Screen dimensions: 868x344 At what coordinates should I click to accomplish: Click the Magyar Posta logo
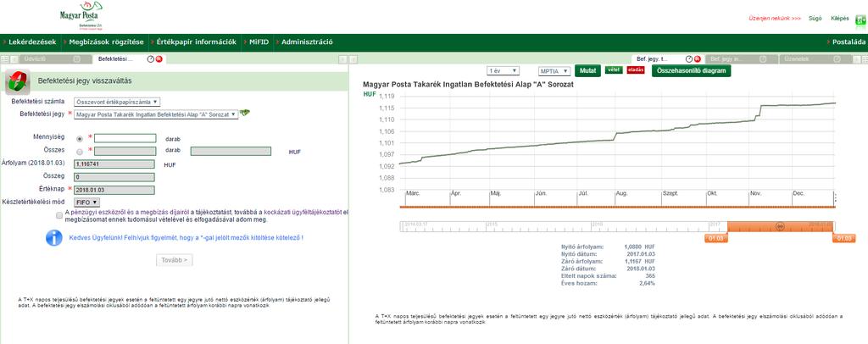click(82, 15)
